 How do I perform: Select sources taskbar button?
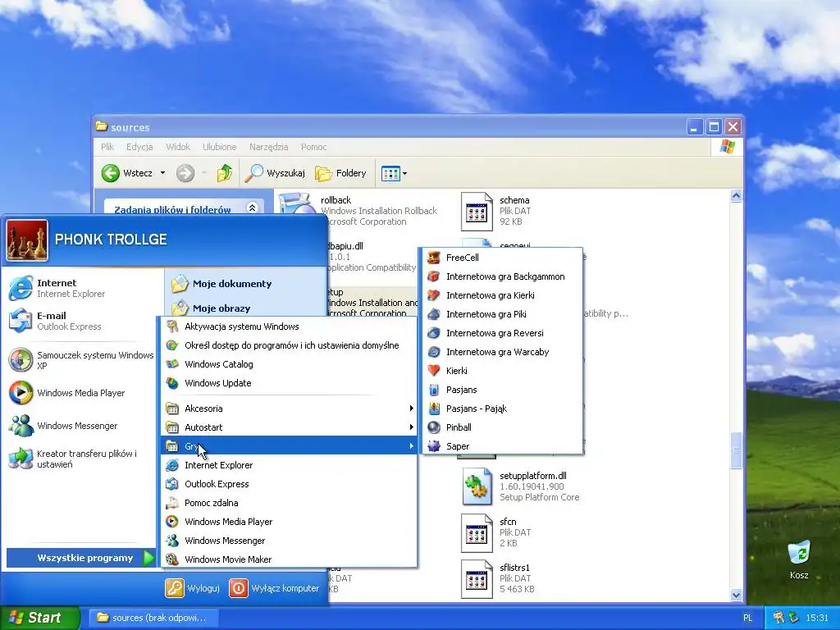tap(153, 618)
